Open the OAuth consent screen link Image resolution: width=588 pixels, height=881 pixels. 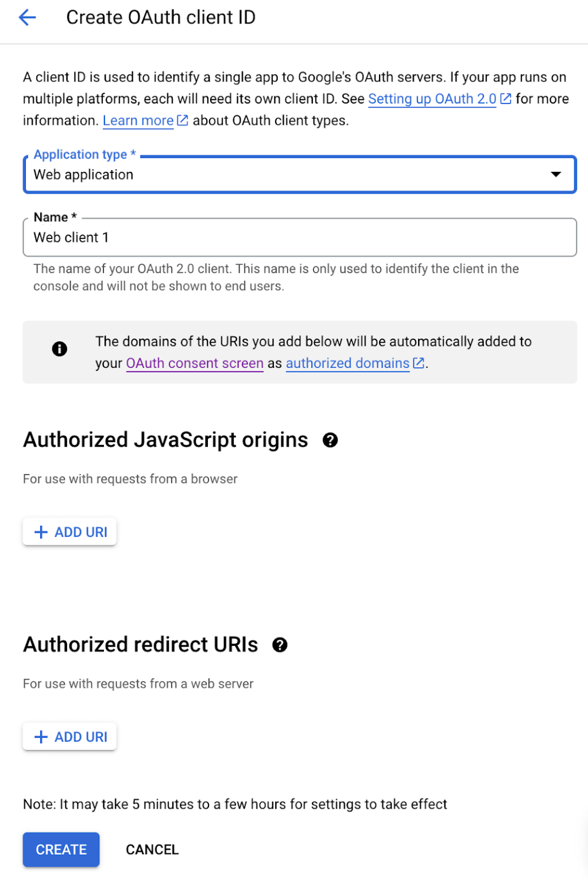pyautogui.click(x=194, y=363)
